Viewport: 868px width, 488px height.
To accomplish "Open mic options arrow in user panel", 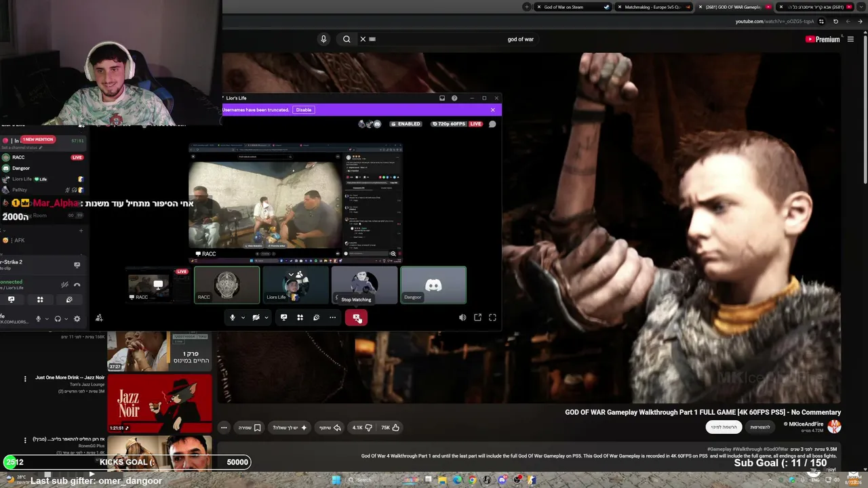I will (x=46, y=319).
